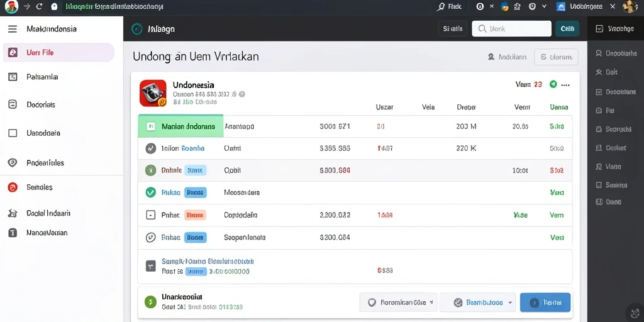This screenshot has height=322, width=644.
Task: Click the Dnolel Indaarit icon
Action: click(13, 213)
